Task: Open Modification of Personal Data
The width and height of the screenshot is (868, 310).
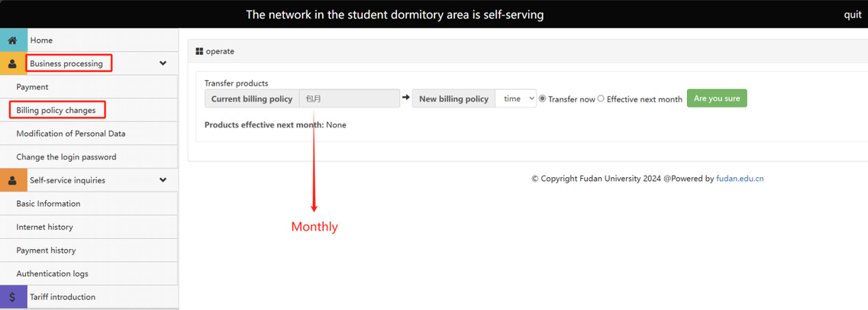Action: tap(71, 134)
